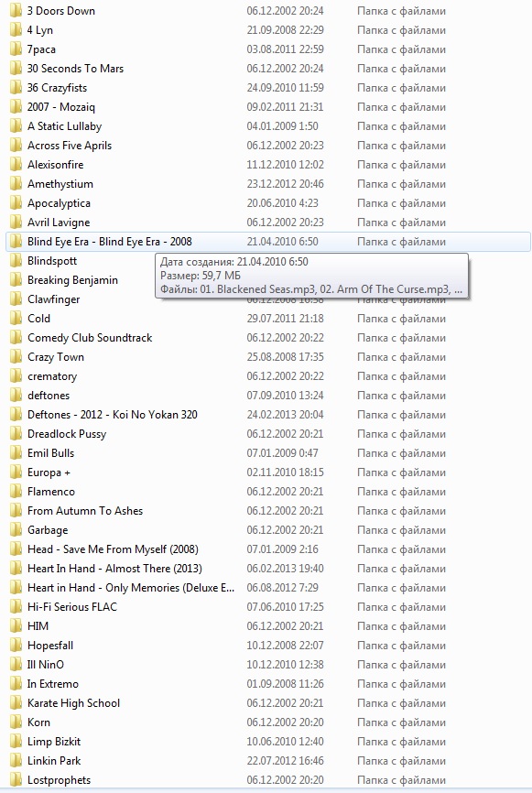Select Dreadlock Pussy folder icon

[x=16, y=433]
